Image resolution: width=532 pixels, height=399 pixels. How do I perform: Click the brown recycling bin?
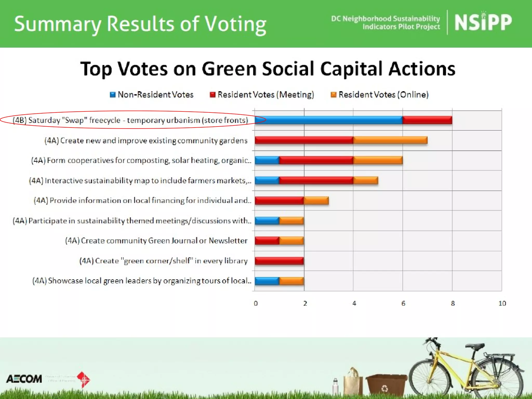point(386,386)
